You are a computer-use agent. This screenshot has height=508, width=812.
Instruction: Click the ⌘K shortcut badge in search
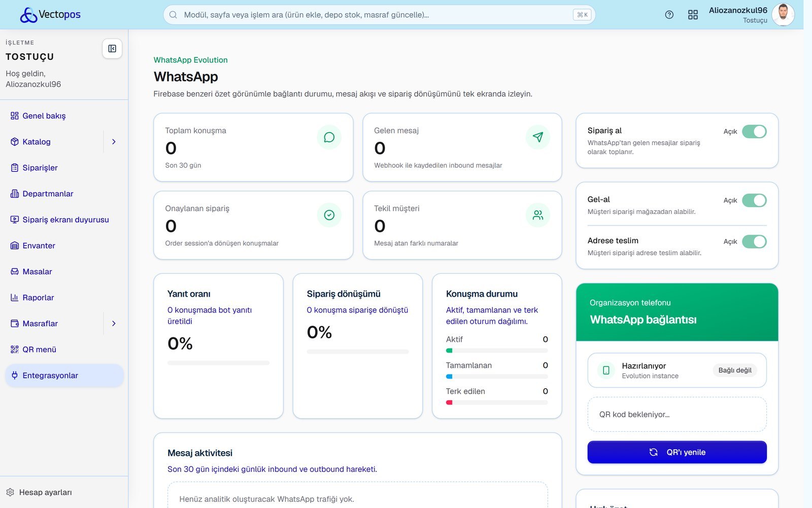point(582,15)
